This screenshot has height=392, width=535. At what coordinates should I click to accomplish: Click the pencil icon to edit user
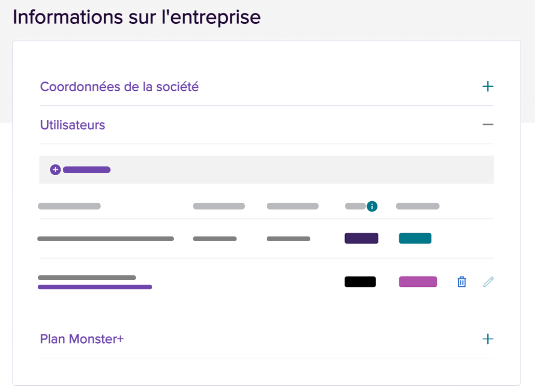[x=488, y=282]
